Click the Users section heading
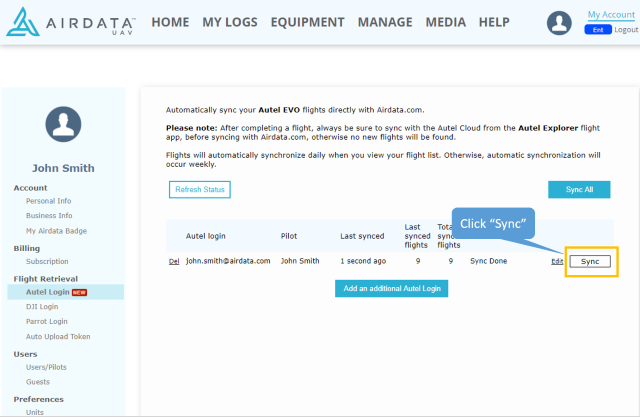640x417 pixels. (25, 354)
